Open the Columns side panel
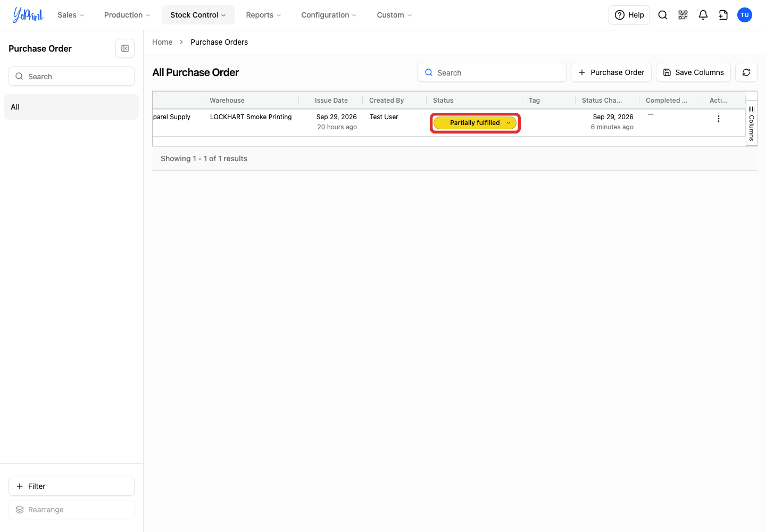Viewport: 766px width, 532px height. click(x=752, y=123)
